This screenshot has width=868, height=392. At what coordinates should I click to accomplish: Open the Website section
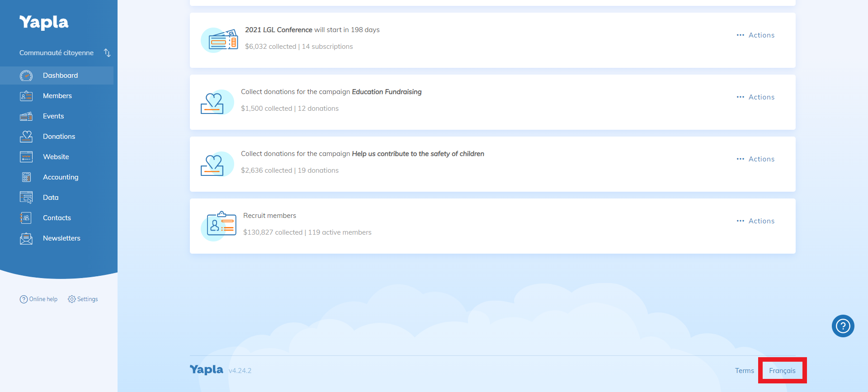[57, 157]
